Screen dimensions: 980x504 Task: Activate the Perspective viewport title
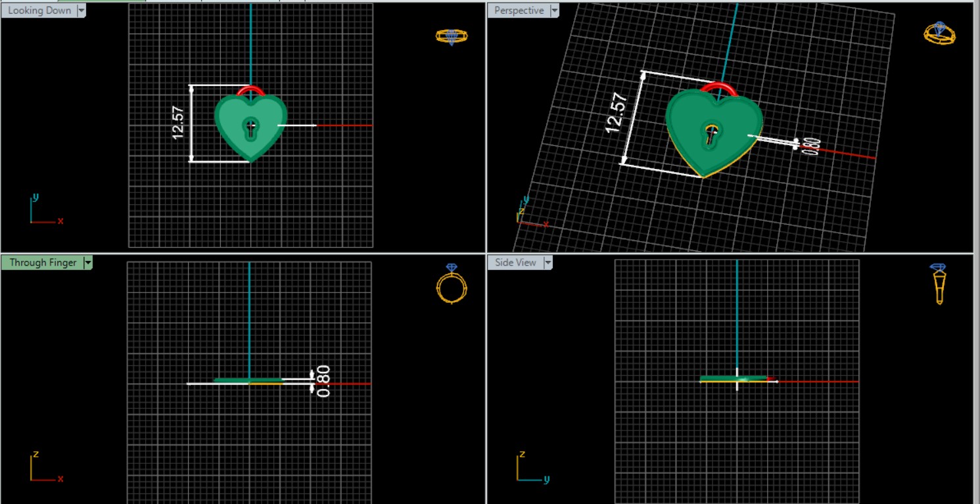[x=519, y=11]
